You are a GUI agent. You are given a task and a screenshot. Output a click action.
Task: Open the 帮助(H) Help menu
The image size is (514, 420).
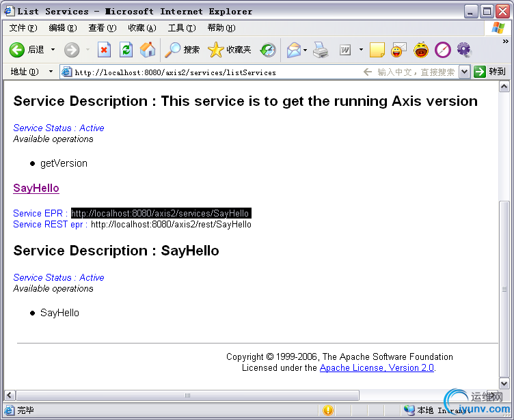(x=221, y=28)
